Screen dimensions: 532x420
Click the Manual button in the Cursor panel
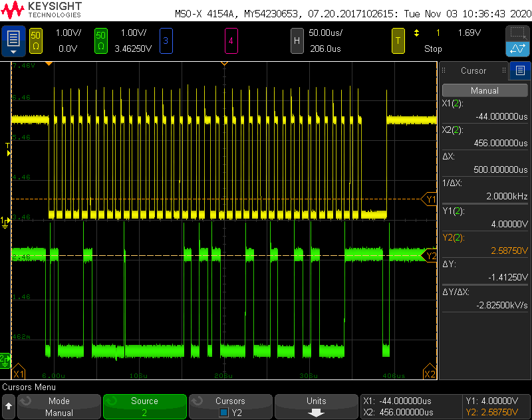[485, 90]
